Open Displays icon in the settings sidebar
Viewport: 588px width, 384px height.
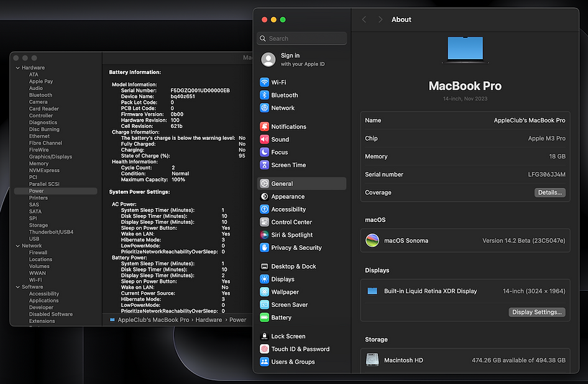(x=264, y=279)
